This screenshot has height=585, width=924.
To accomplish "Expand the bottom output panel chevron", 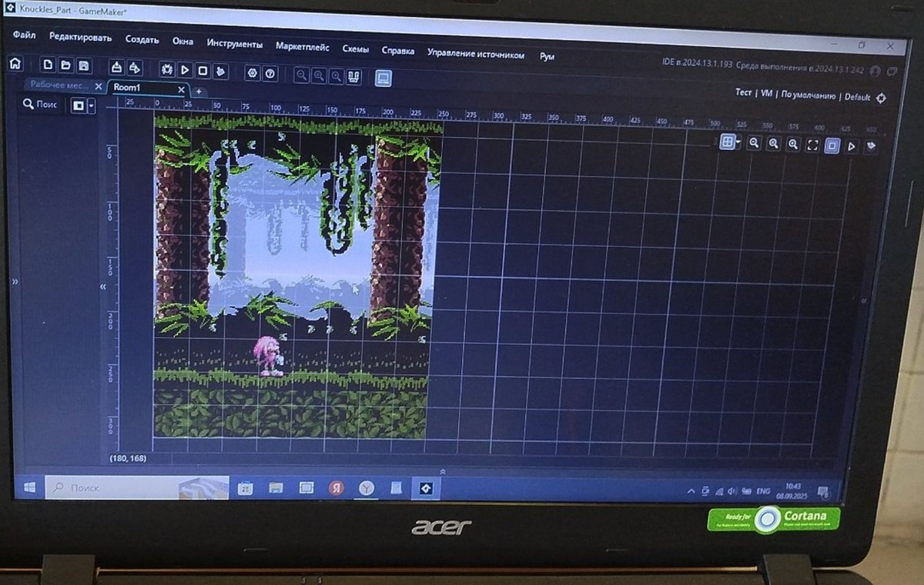I will click(443, 471).
